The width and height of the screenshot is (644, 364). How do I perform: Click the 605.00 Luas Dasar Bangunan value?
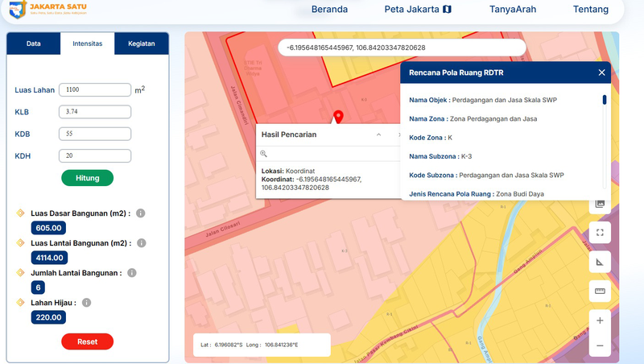(48, 228)
